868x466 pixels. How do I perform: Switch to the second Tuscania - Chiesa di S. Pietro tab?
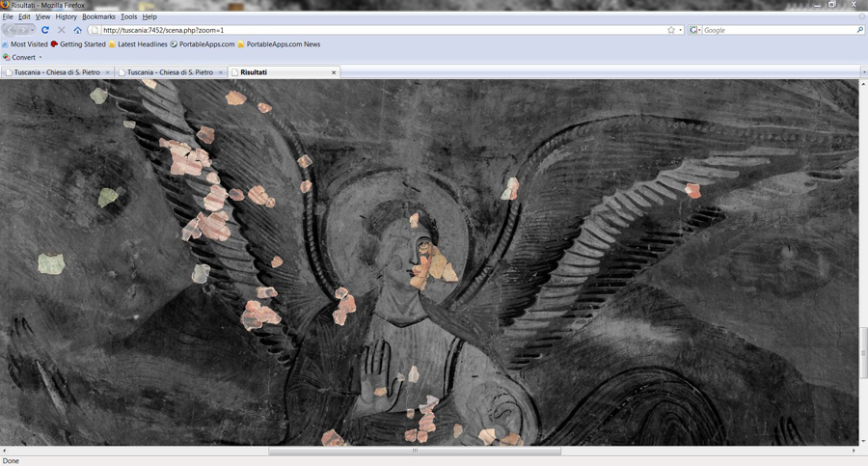(170, 72)
